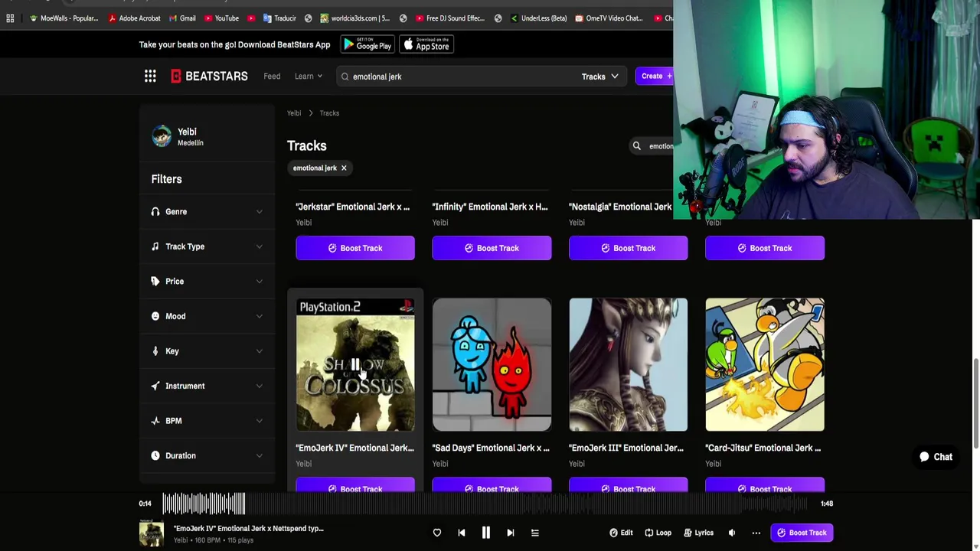Open more options in player bar

point(756,533)
